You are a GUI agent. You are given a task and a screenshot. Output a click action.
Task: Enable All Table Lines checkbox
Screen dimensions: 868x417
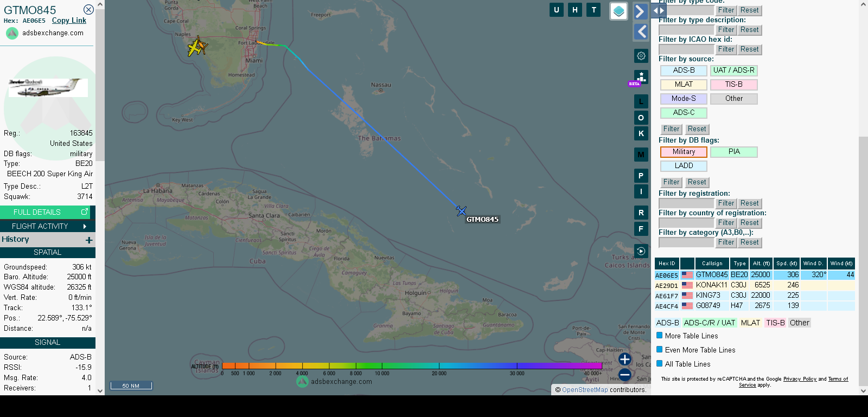pos(660,364)
